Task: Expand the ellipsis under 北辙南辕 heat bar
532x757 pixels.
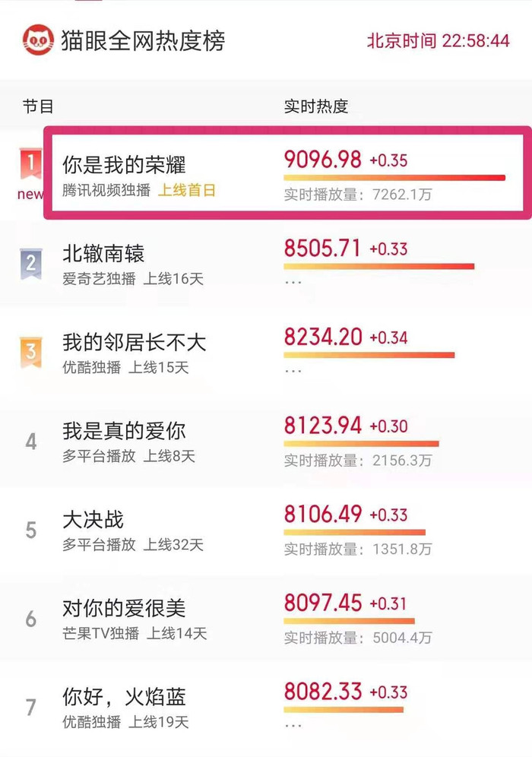Action: point(293,282)
